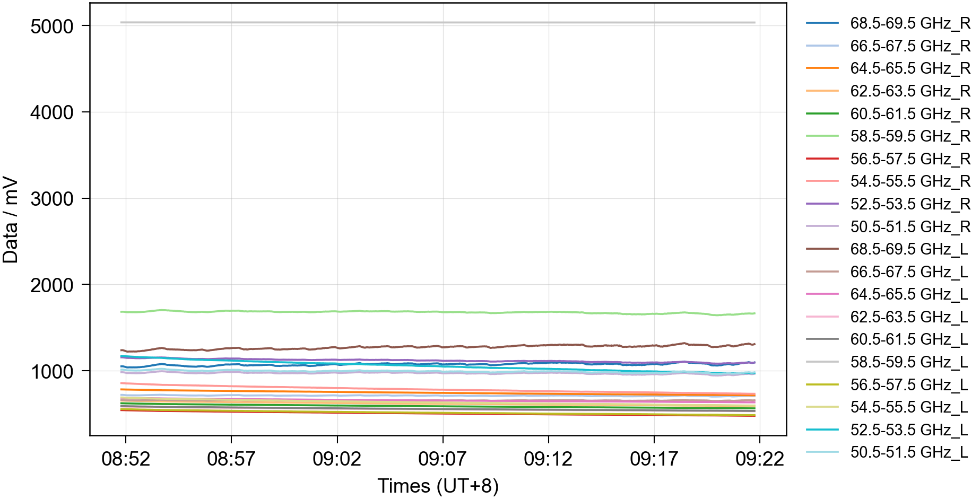Select the 60.5-61.5 GHz_L legend label
Screen dimensions: 980x499
(x=908, y=339)
